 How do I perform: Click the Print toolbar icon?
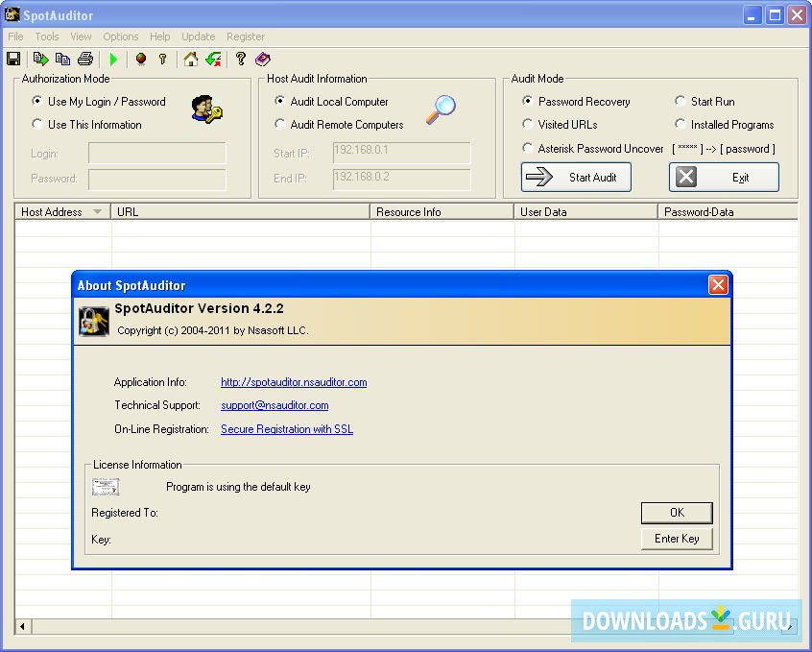(x=85, y=59)
